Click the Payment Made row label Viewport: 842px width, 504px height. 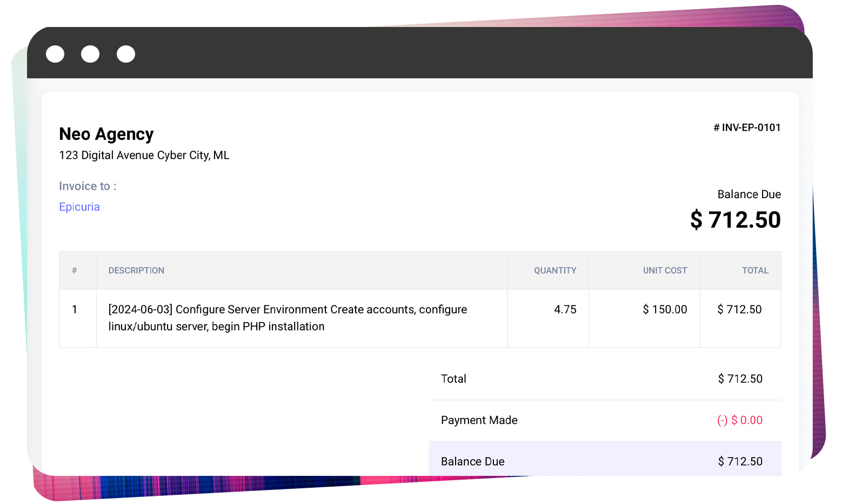coord(479,420)
